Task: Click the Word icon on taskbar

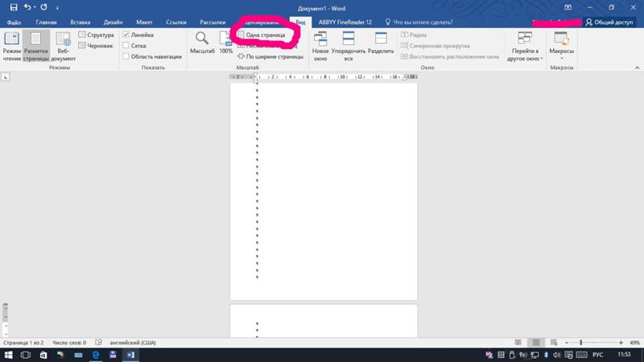Action: click(x=130, y=355)
